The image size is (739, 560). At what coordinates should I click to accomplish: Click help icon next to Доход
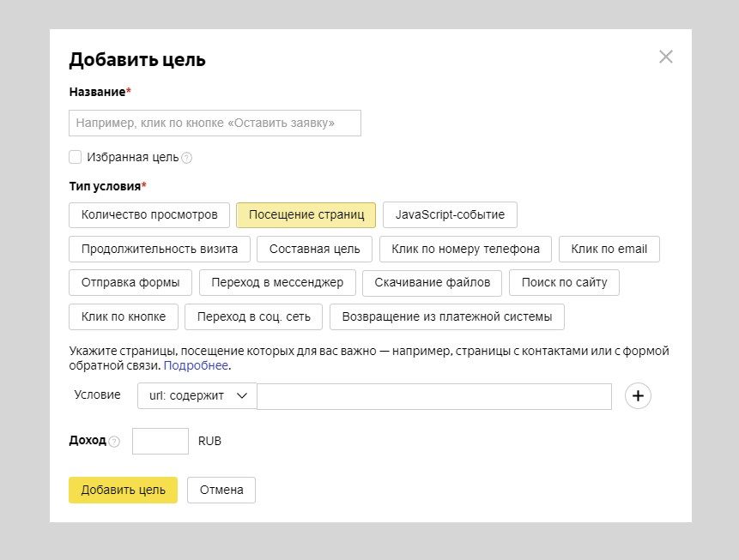pos(114,442)
